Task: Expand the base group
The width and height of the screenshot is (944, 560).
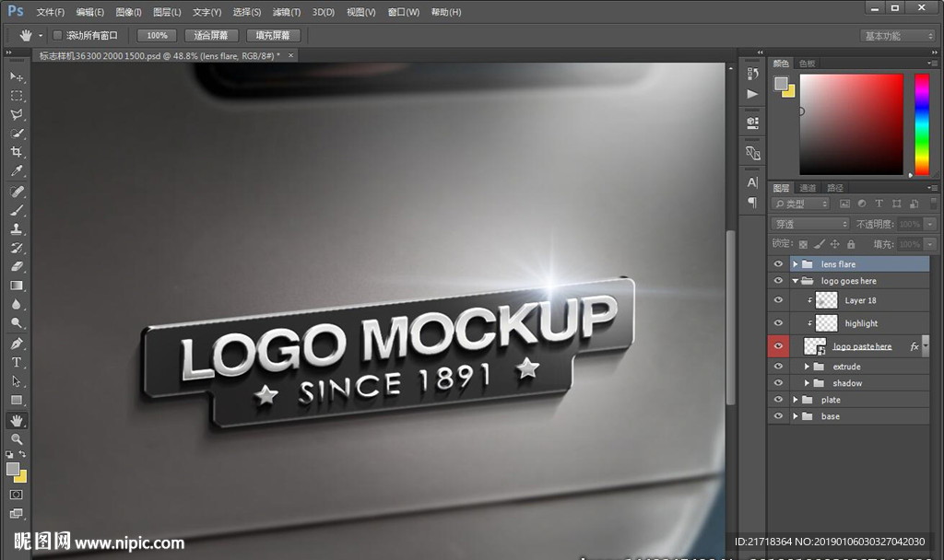Action: (796, 416)
